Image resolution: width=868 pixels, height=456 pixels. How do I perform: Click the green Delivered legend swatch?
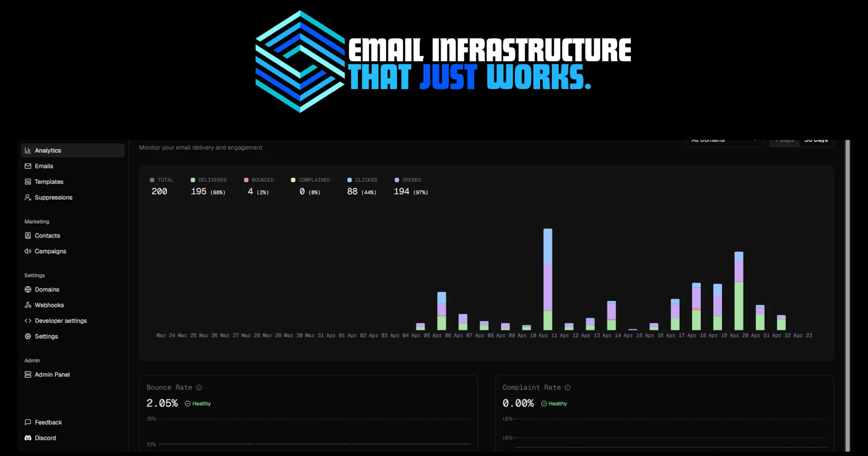tap(193, 180)
